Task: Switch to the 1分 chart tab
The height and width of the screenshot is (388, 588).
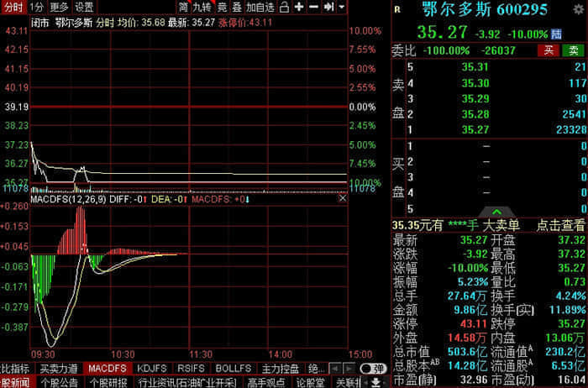Action: click(37, 7)
